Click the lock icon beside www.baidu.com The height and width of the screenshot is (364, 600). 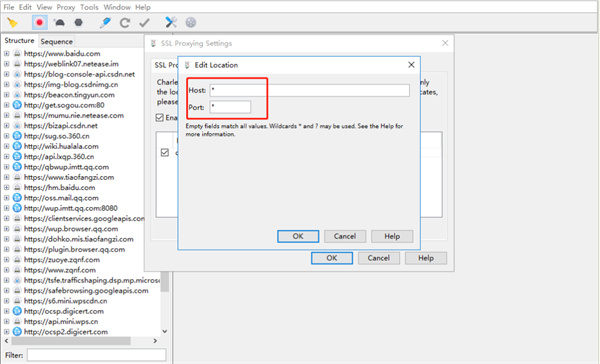(17, 54)
